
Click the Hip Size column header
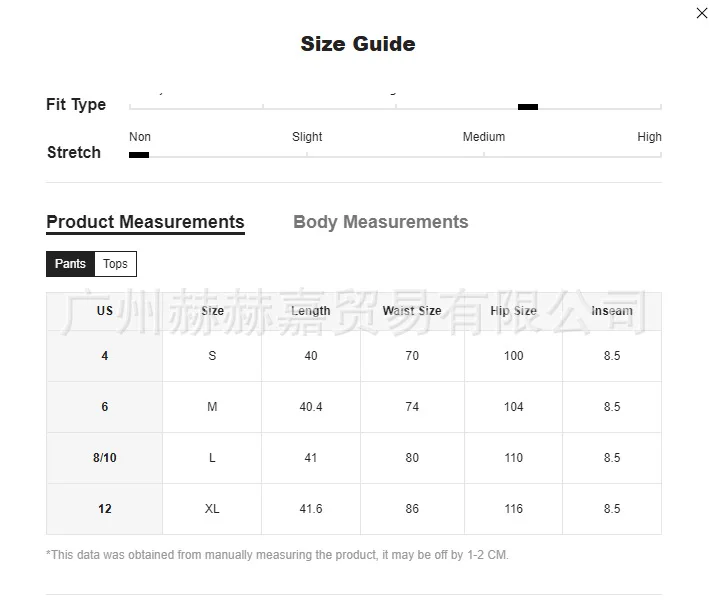[513, 311]
